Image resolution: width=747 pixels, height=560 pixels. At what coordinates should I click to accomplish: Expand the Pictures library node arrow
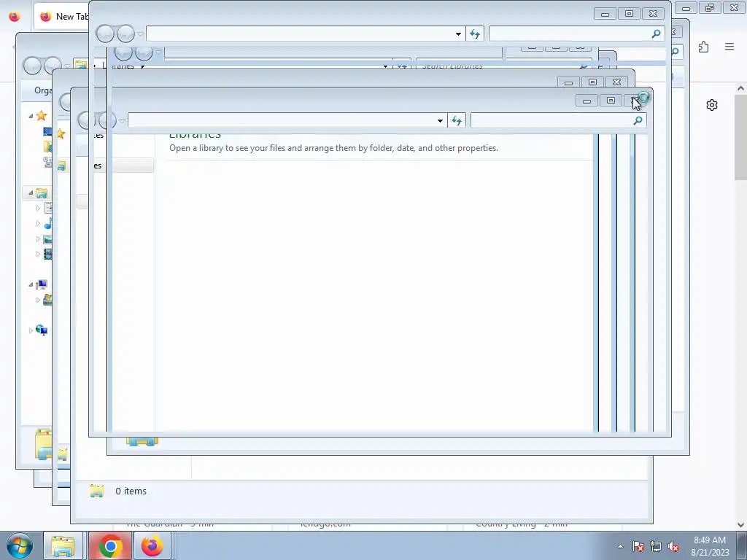pyautogui.click(x=38, y=238)
